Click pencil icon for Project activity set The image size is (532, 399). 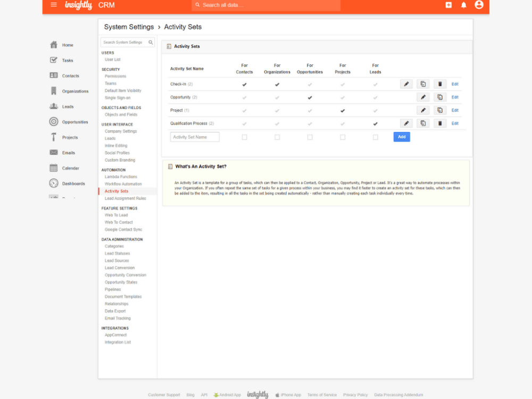(423, 110)
